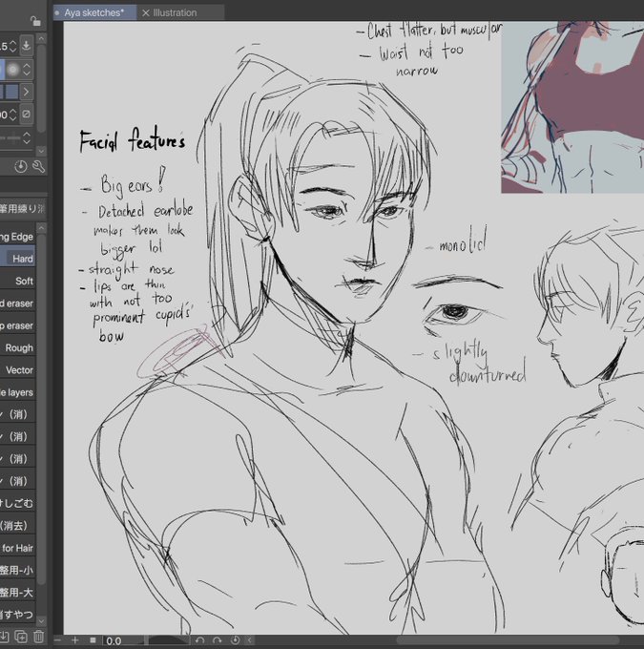Image resolution: width=644 pixels, height=649 pixels.
Task: Click the import sub tool icon
Action: (x=5, y=637)
